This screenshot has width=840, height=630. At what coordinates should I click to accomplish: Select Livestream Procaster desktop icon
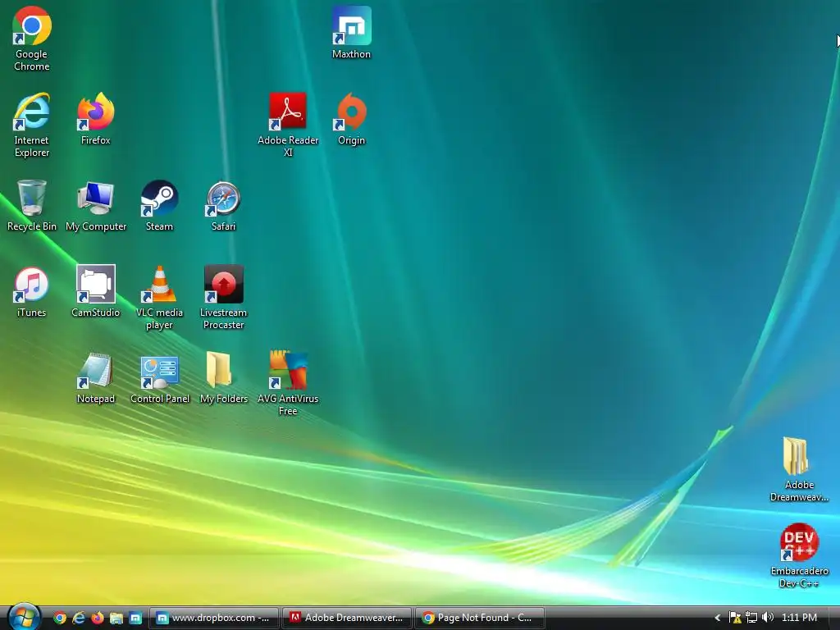(223, 297)
